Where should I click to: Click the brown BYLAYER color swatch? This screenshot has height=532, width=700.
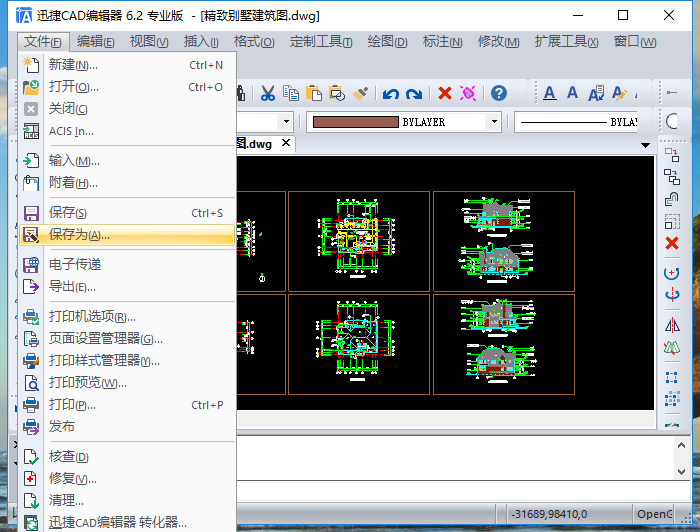click(355, 122)
